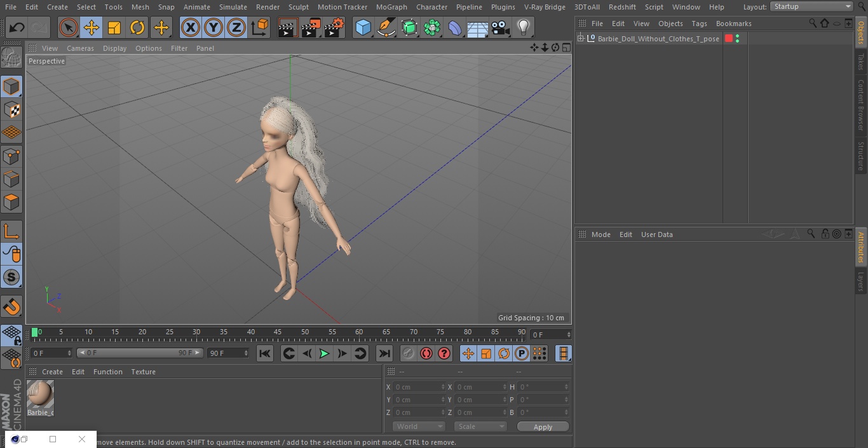The width and height of the screenshot is (868, 448).
Task: Open the Deformer bend icon
Action: point(455,27)
